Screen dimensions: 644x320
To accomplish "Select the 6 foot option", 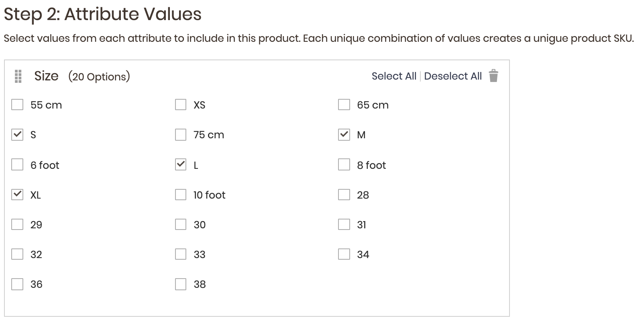I will click(x=17, y=164).
